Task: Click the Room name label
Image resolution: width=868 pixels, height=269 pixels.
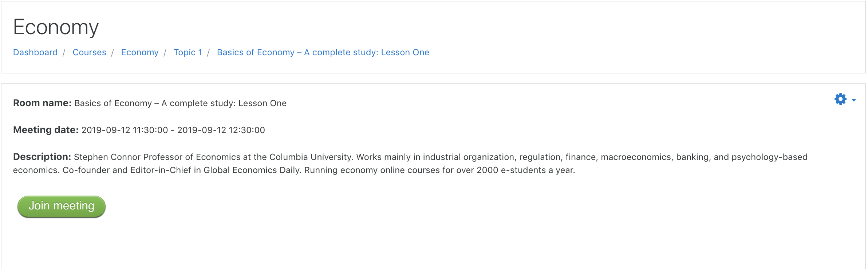Action: coord(42,103)
